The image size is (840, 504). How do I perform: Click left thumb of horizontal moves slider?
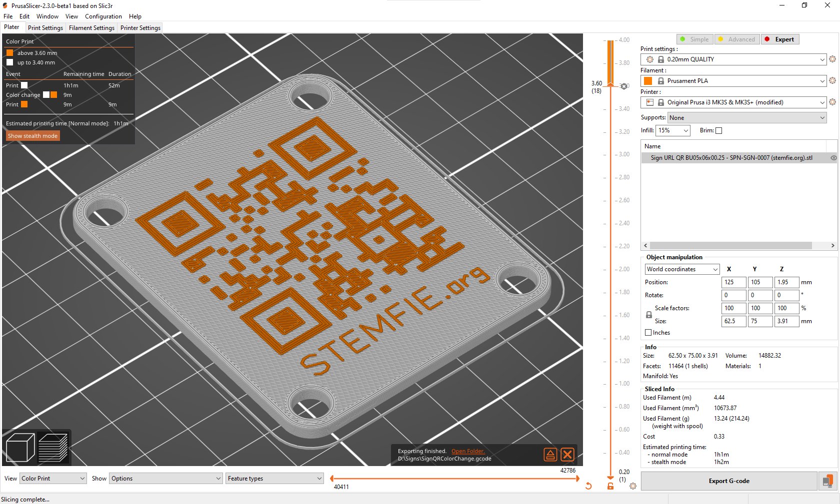click(x=331, y=479)
